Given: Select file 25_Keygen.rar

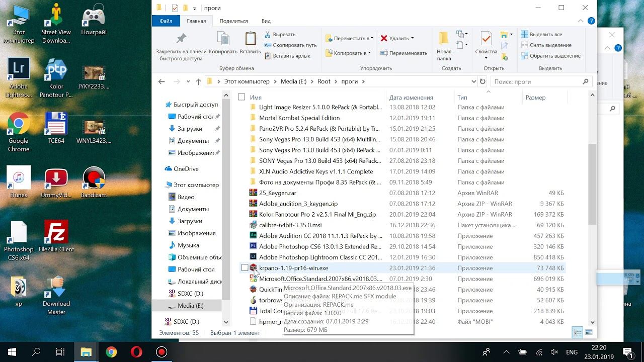Looking at the screenshot, I should (278, 193).
